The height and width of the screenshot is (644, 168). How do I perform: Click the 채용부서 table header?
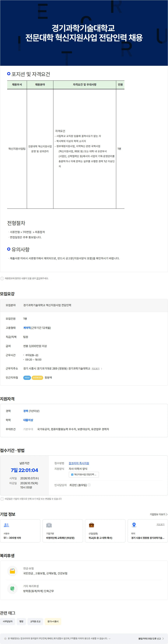tap(17, 85)
